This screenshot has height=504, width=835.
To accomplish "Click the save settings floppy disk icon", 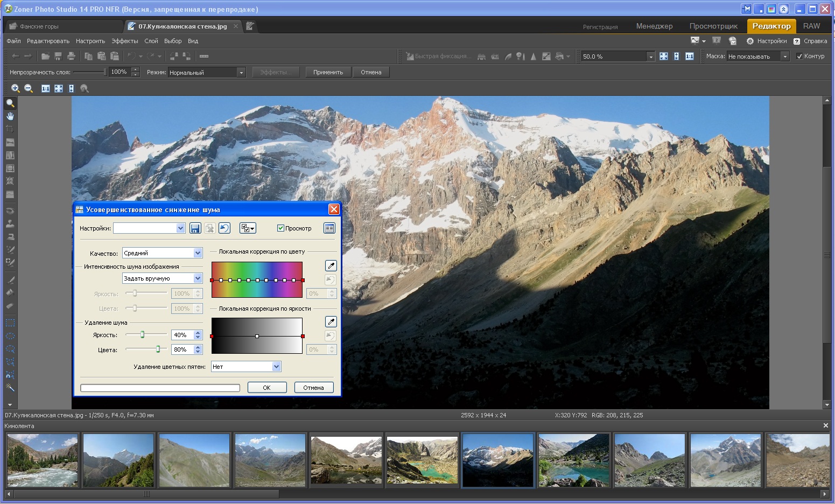I will tap(195, 228).
